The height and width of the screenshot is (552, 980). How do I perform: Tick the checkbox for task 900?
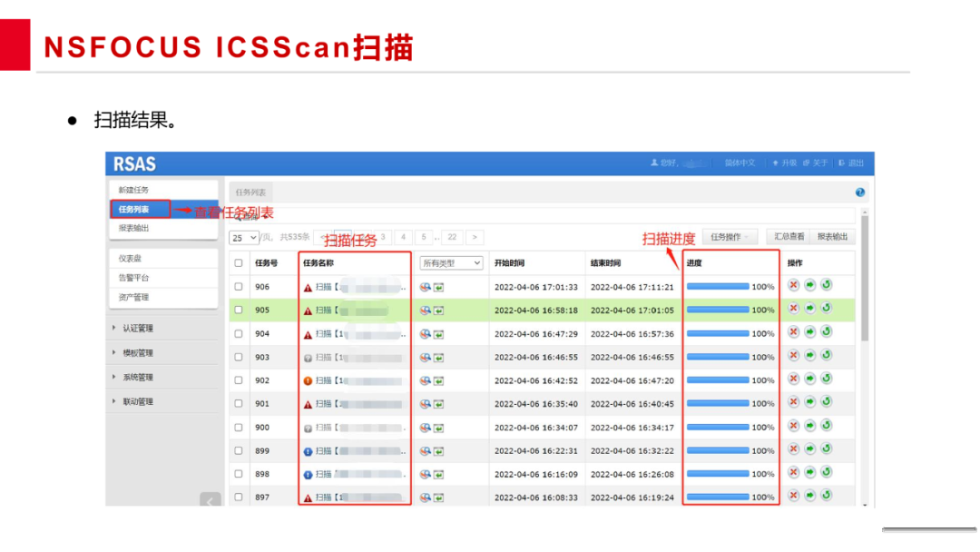tap(238, 428)
